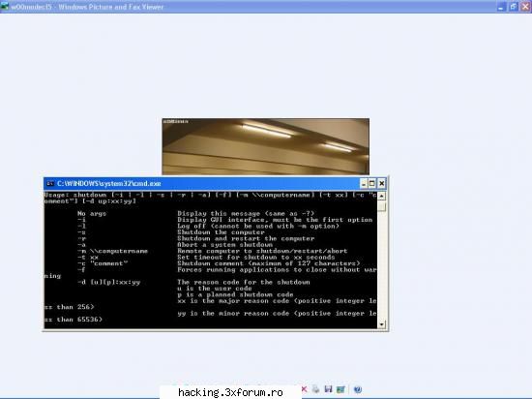Click the Picture and Fax Viewer title icon

pyautogui.click(x=4, y=7)
